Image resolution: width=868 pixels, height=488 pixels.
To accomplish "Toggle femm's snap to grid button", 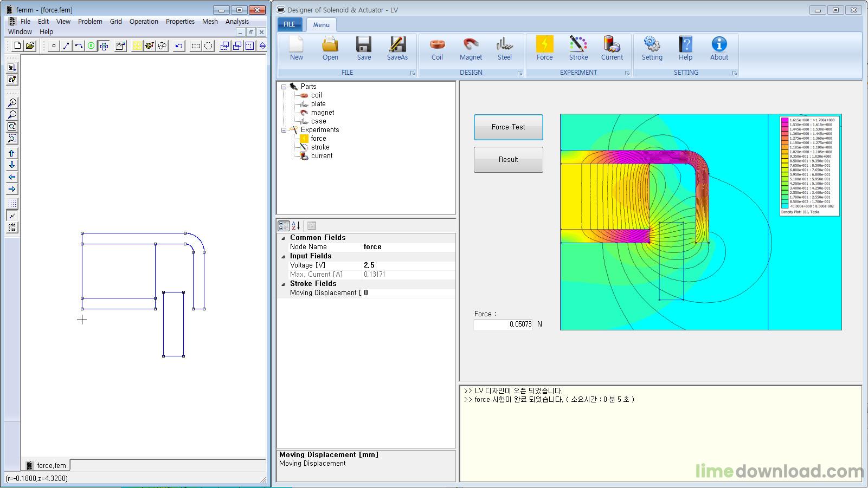I will (x=12, y=216).
